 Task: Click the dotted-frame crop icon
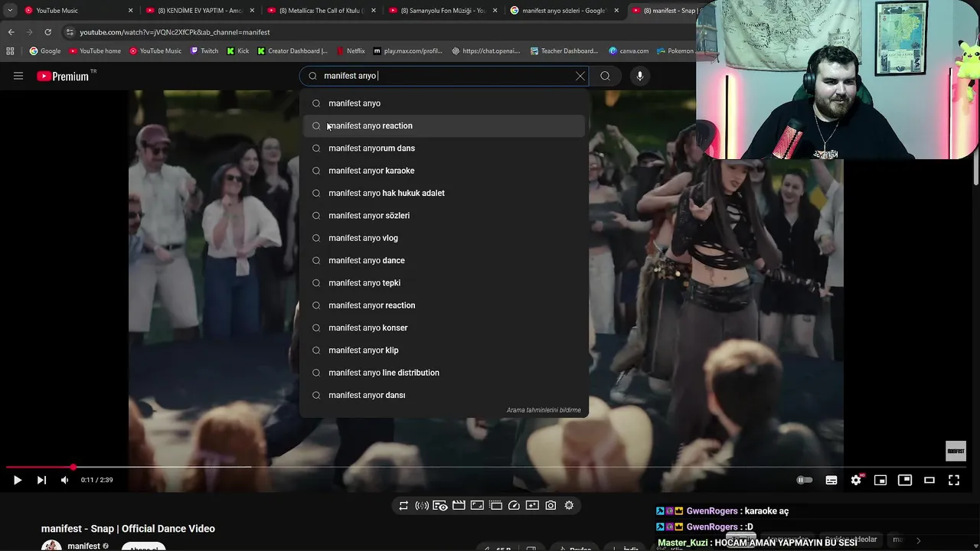click(x=495, y=505)
